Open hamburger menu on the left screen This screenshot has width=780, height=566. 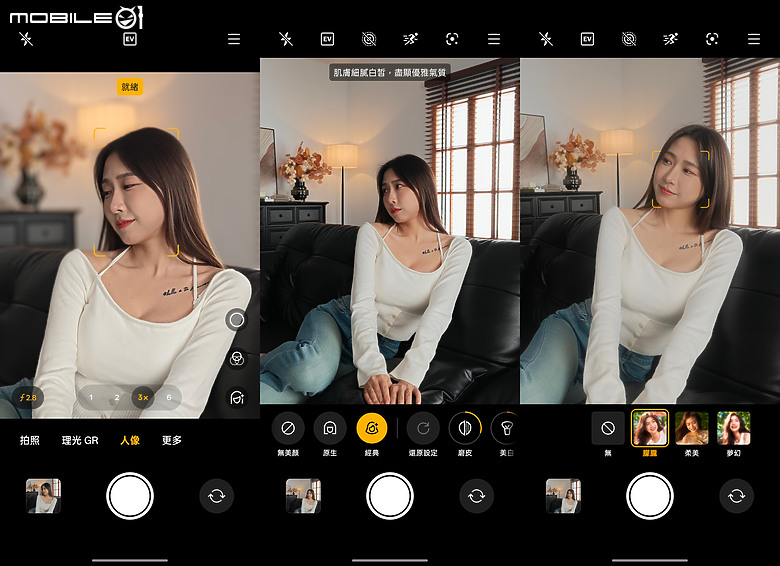coord(234,39)
